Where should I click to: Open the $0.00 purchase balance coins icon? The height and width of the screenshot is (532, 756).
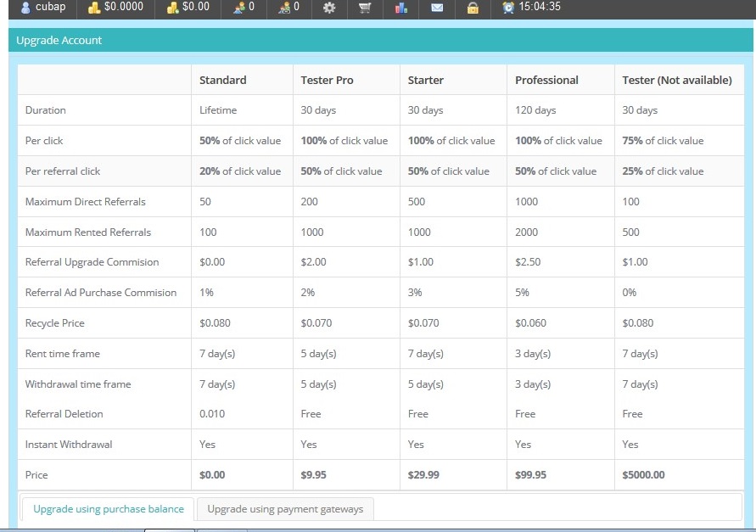point(172,8)
